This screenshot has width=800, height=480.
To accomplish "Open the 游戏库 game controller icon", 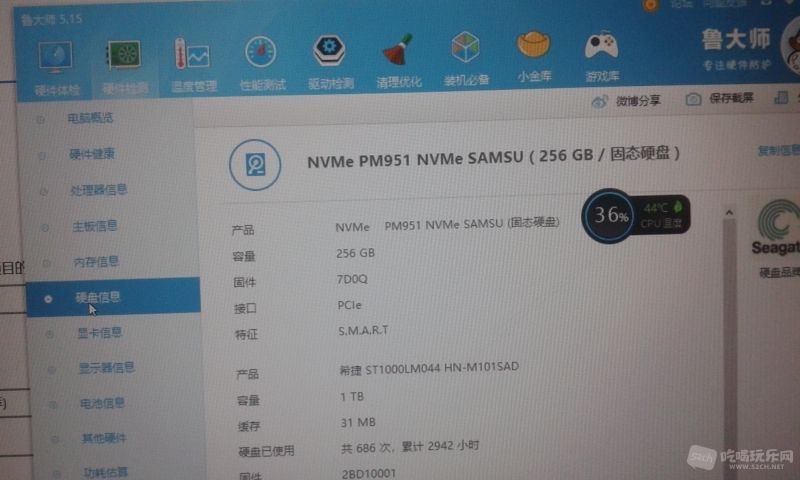I will click(601, 45).
